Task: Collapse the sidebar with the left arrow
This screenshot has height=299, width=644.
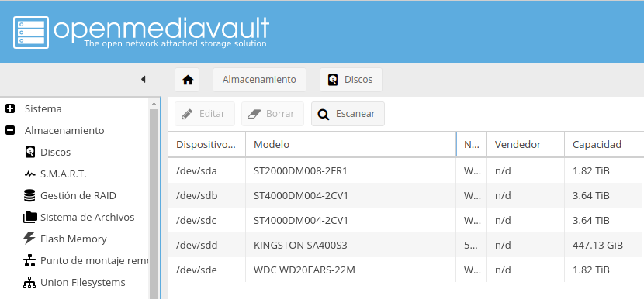Action: tap(144, 79)
